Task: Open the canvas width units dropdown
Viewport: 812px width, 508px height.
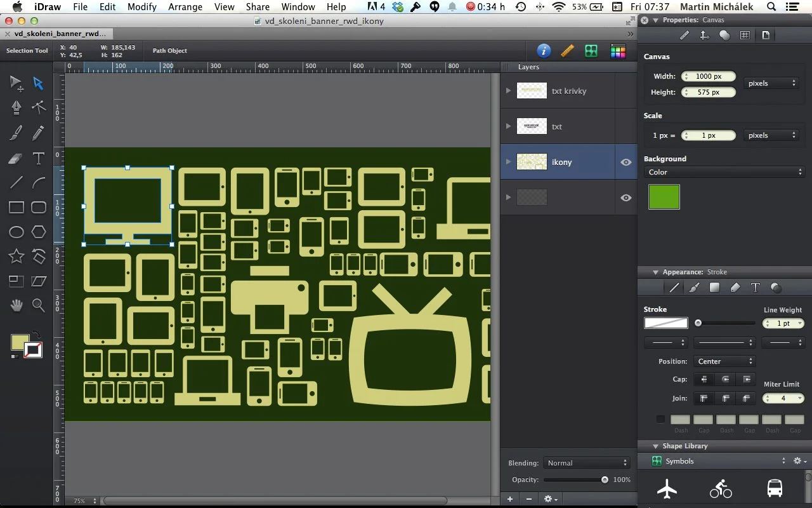Action: point(771,83)
